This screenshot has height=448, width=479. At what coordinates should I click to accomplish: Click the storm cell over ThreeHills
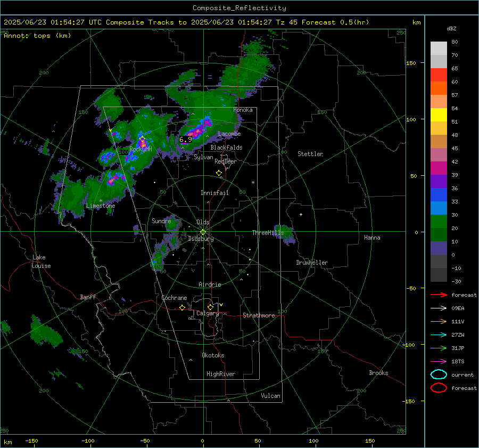point(285,234)
